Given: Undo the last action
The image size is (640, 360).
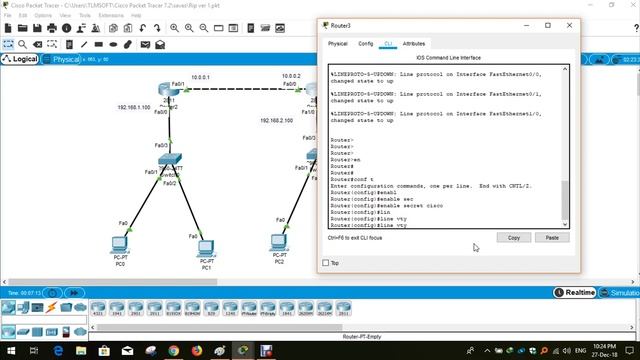Looking at the screenshot, I should click(143, 28).
